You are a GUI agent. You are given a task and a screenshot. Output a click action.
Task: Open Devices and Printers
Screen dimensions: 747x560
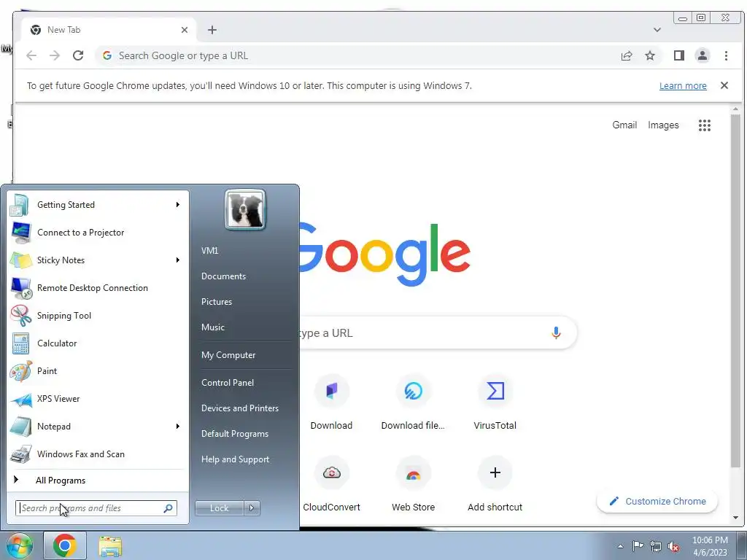(239, 408)
